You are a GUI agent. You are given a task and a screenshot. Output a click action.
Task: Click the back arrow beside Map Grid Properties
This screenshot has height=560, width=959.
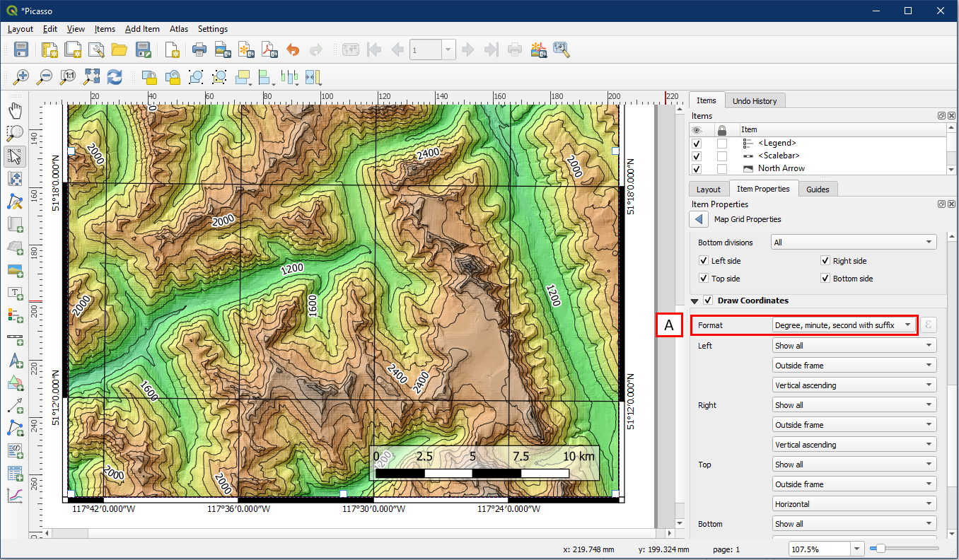click(x=699, y=219)
